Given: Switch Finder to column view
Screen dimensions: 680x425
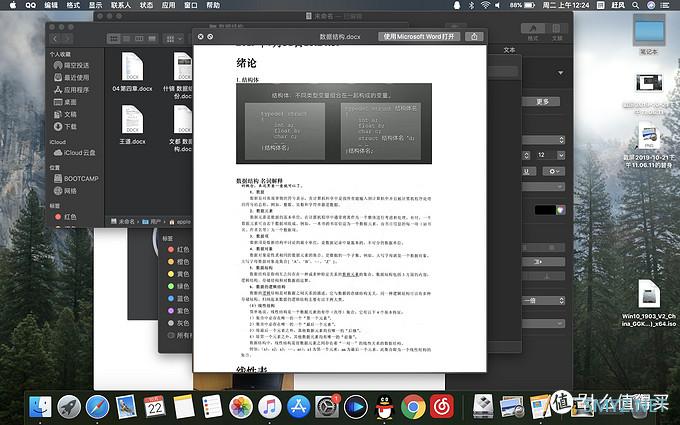Looking at the screenshot, I should (x=139, y=39).
